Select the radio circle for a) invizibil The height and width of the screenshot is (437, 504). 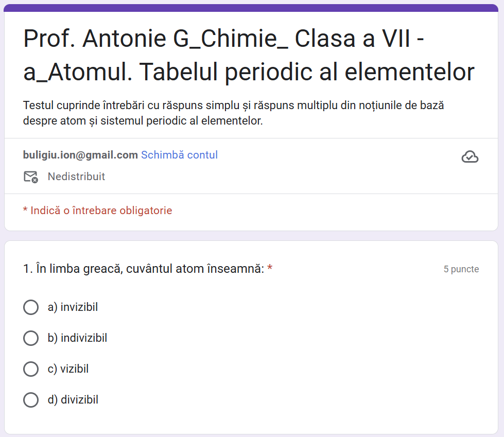31,307
